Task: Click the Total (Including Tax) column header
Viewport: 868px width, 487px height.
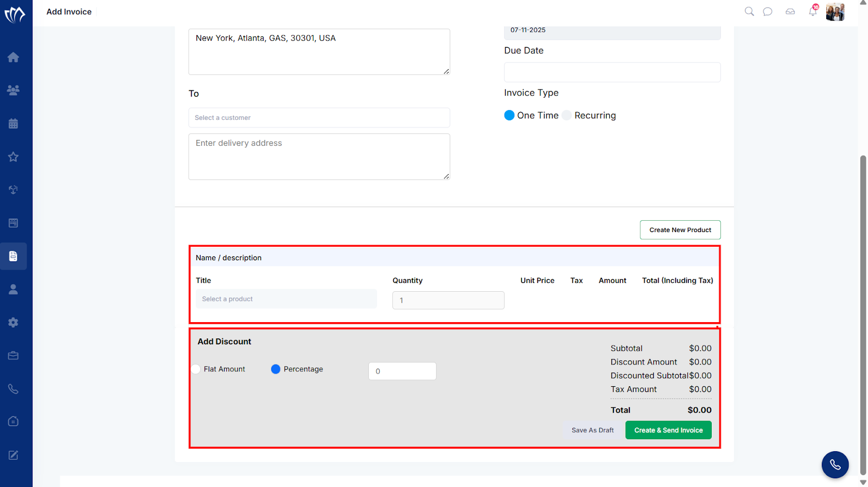Action: tap(678, 280)
